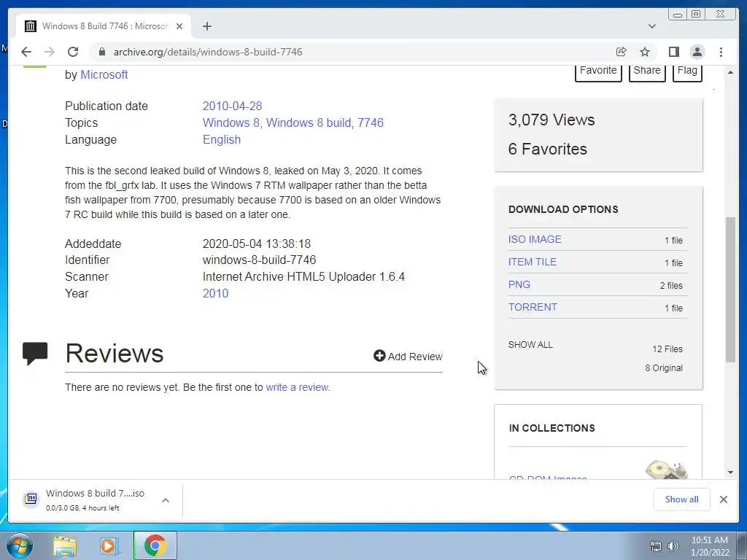Click the Flag button

pyautogui.click(x=687, y=71)
